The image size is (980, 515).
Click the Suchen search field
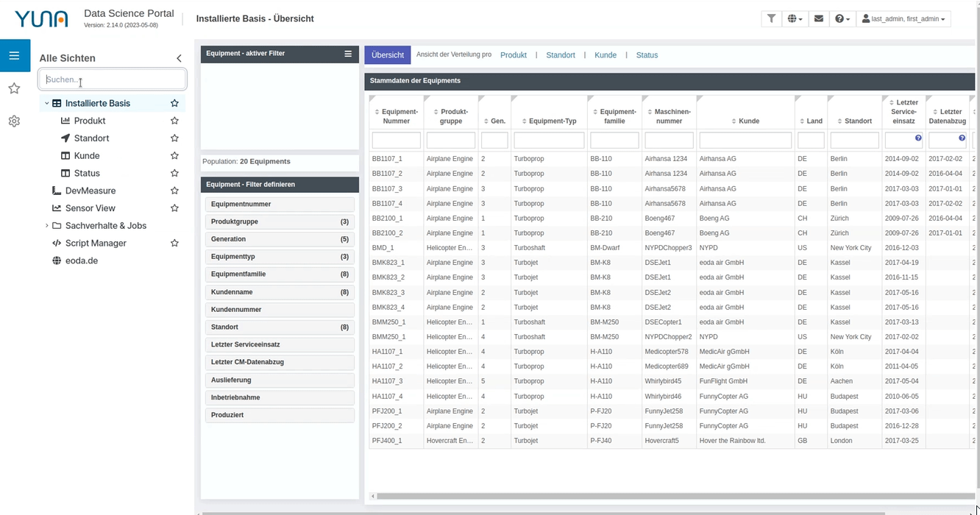coord(113,79)
